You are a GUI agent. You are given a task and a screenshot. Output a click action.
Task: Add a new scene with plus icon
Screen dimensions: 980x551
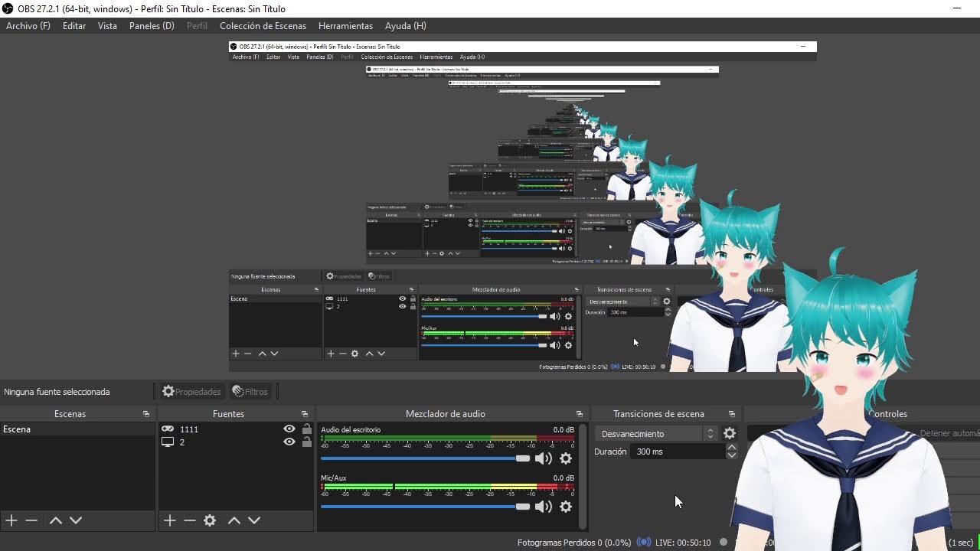11,520
